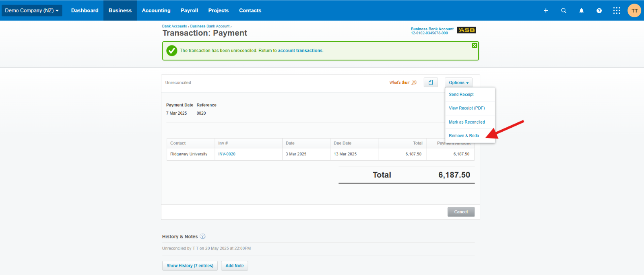644x275 pixels.
Task: Open the Contacts menu
Action: pyautogui.click(x=250, y=10)
